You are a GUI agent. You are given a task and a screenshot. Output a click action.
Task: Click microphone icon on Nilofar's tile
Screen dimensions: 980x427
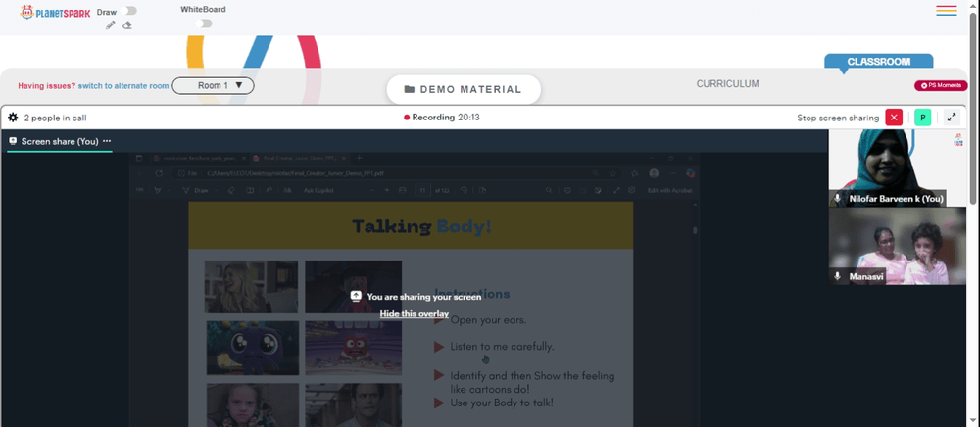coord(838,199)
